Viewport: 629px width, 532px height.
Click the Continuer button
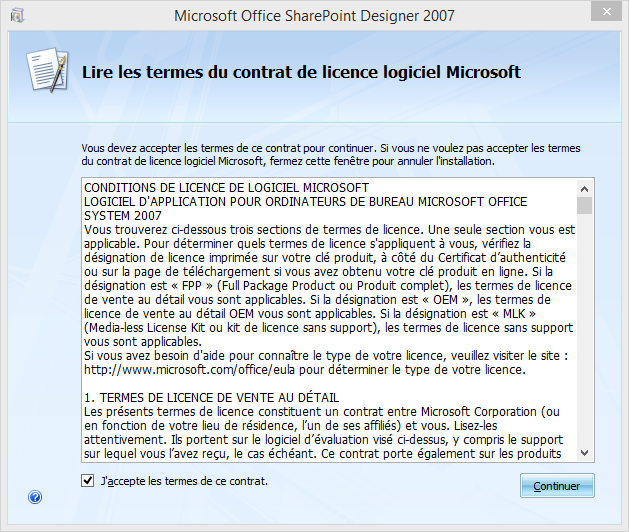pyautogui.click(x=557, y=486)
